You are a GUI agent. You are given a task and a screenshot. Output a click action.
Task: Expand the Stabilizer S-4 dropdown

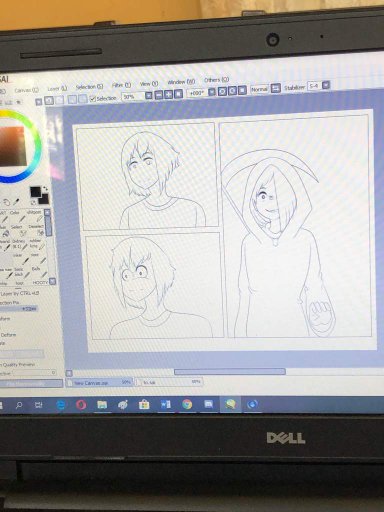point(326,86)
